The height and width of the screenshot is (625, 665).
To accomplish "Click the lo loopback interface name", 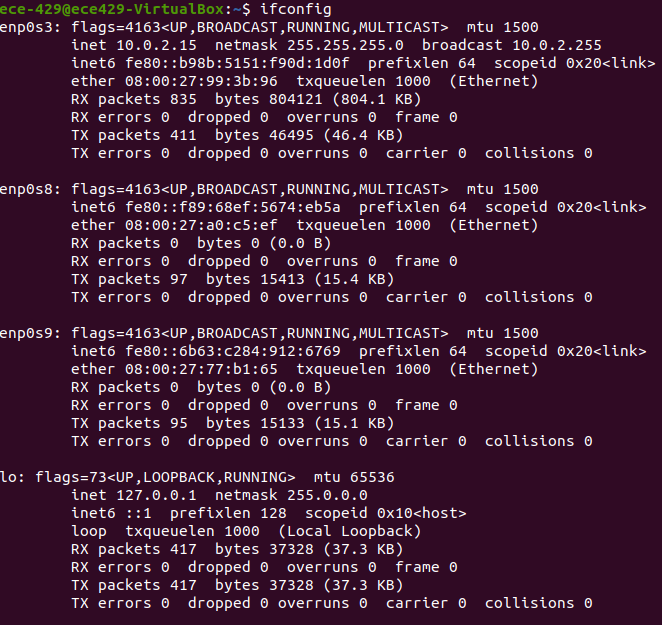I will [x=8, y=477].
